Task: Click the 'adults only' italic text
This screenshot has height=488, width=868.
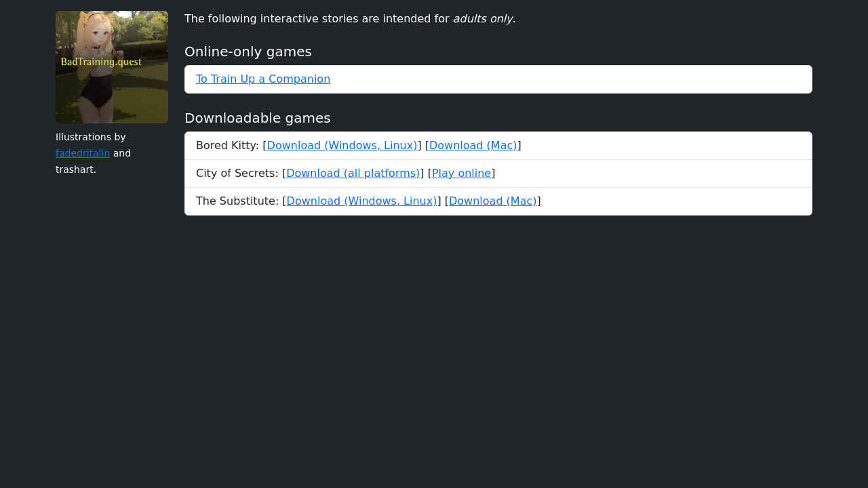Action: (x=483, y=19)
